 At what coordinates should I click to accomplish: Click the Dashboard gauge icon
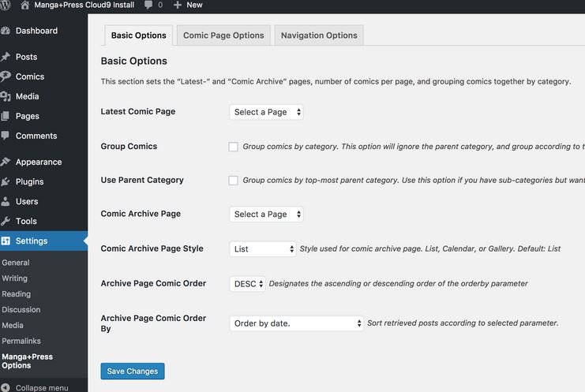6,31
